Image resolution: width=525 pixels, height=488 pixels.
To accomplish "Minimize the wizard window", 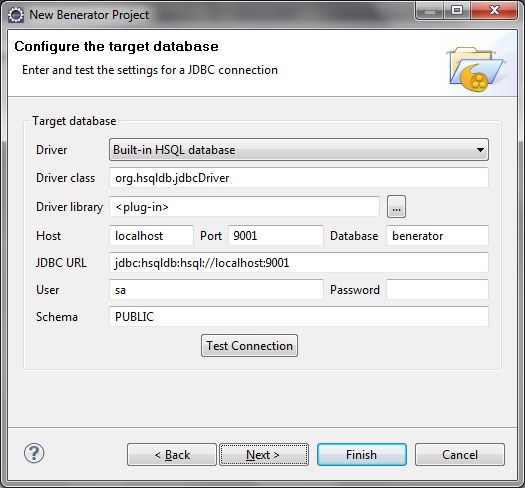I will click(x=430, y=10).
